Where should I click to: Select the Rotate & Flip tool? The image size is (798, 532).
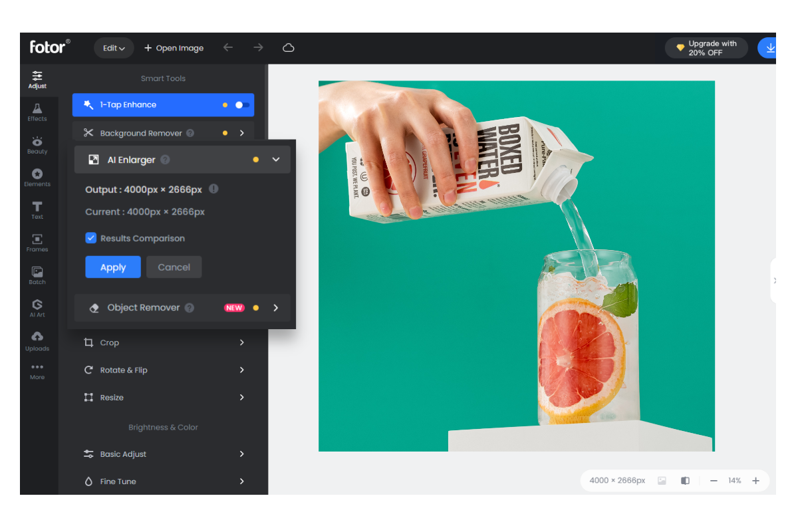[x=163, y=370]
